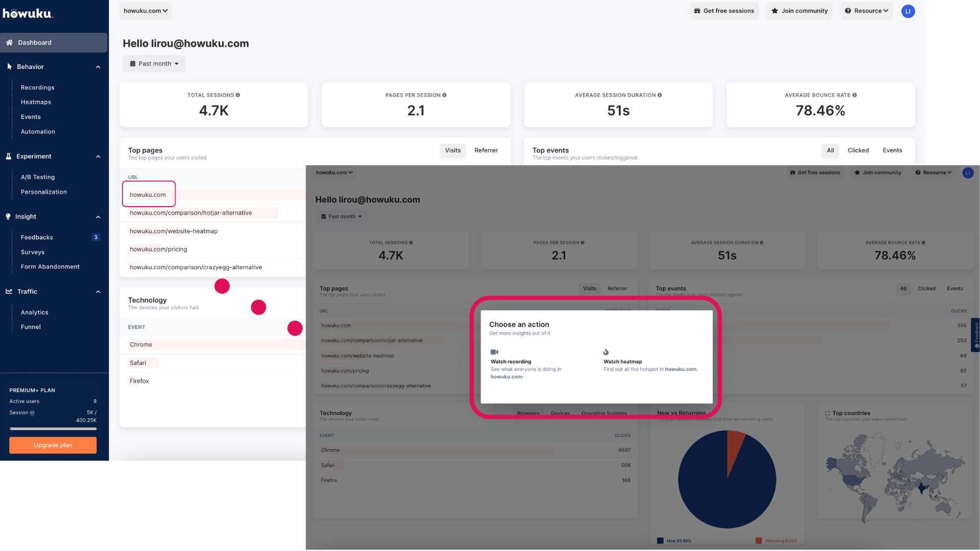This screenshot has width=980, height=551.
Task: Click Watch heatmap flame icon
Action: [606, 352]
